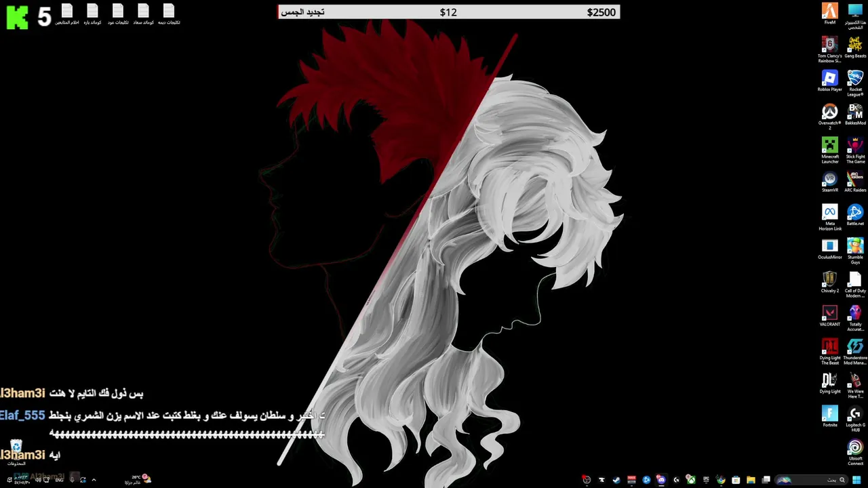868x488 pixels.
Task: Launch Fortnite from the desktop
Action: 830,416
